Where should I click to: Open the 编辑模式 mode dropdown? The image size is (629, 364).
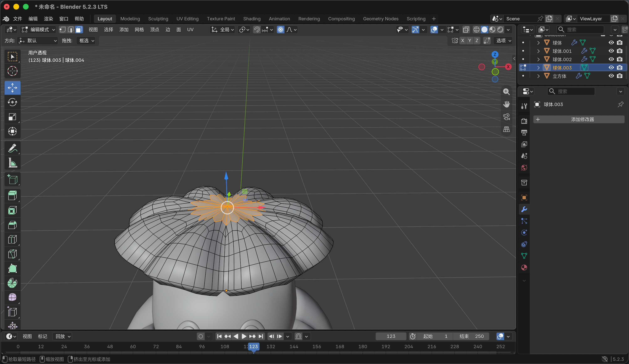pyautogui.click(x=38, y=30)
